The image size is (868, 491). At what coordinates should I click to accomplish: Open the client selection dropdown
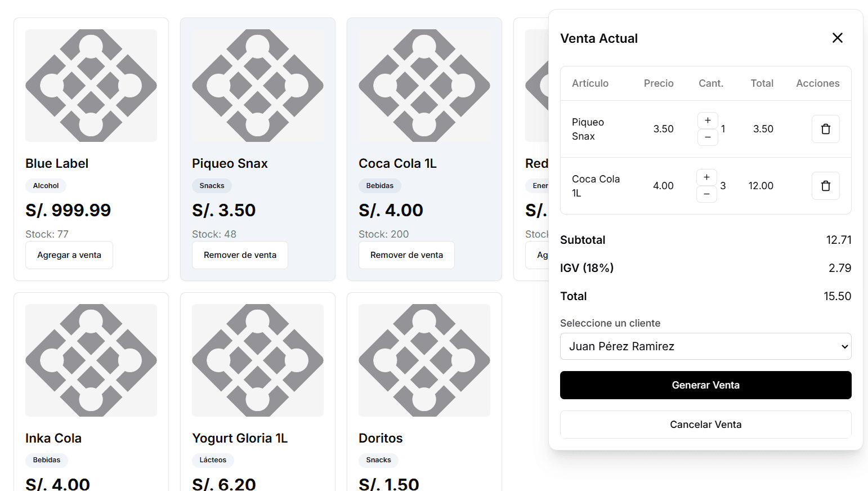tap(705, 346)
